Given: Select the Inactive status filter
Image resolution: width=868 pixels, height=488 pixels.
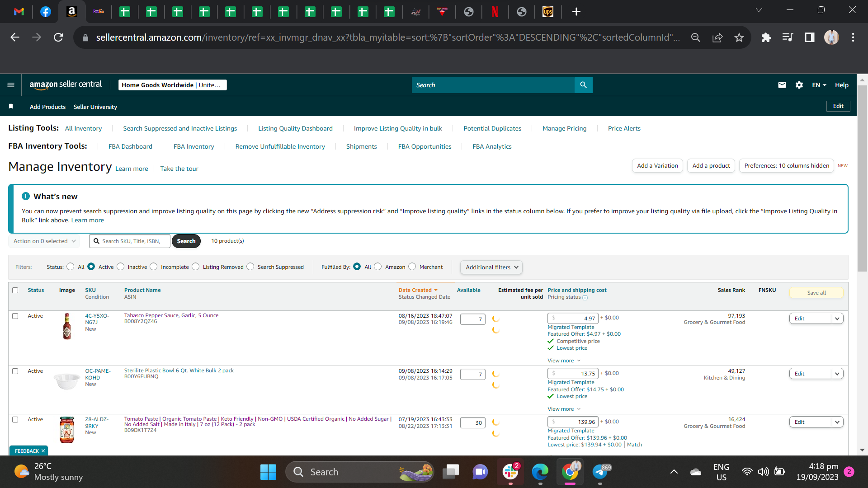Looking at the screenshot, I should 120,267.
